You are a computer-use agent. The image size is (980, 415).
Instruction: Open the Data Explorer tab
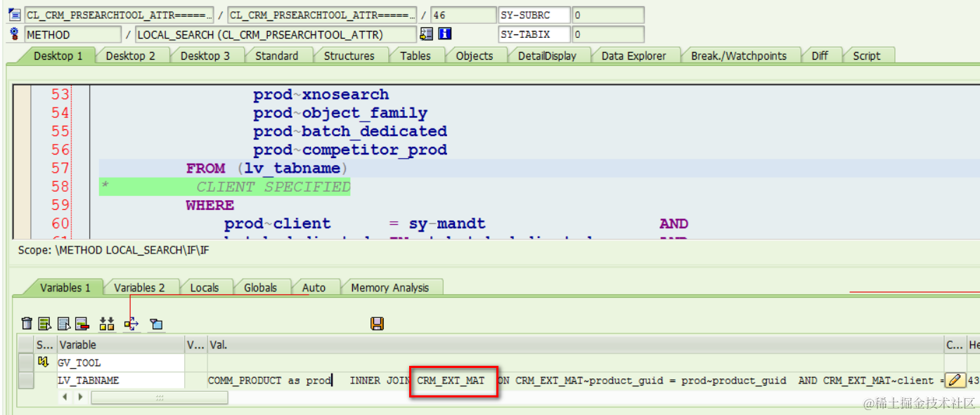point(633,55)
